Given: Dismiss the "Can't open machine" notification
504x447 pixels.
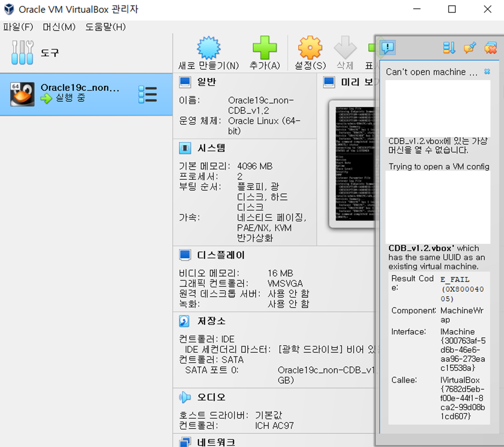Looking at the screenshot, I should click(487, 72).
